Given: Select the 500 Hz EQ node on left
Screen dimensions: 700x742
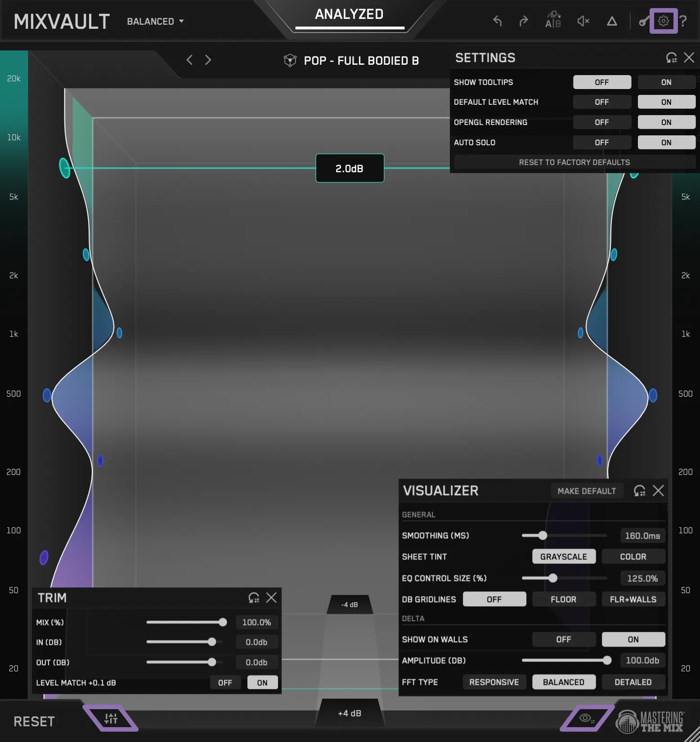Looking at the screenshot, I should [x=47, y=395].
